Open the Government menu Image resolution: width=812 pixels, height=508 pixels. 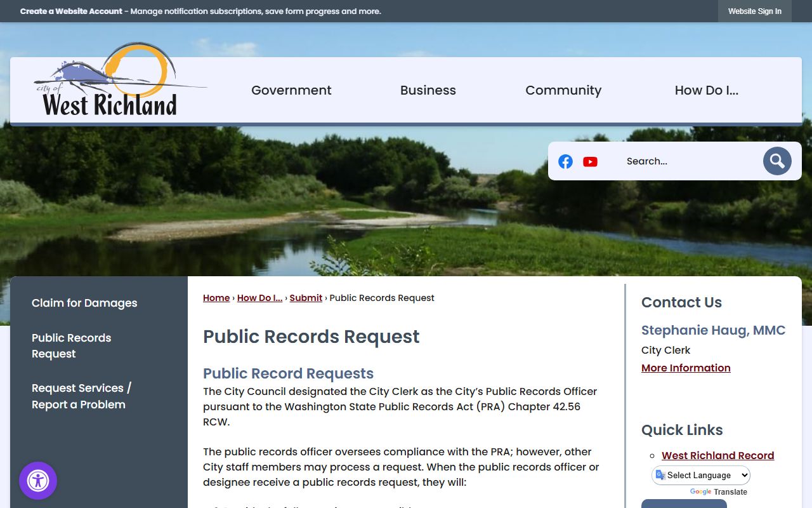click(291, 90)
